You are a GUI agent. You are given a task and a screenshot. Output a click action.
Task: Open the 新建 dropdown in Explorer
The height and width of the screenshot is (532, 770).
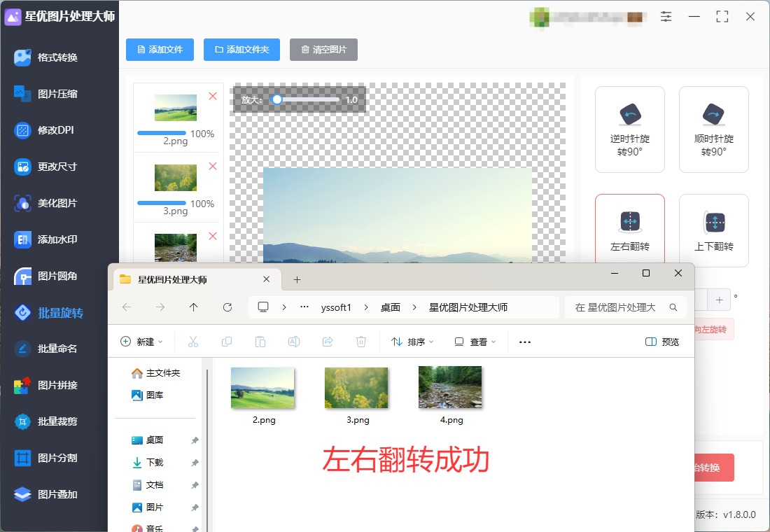point(141,342)
